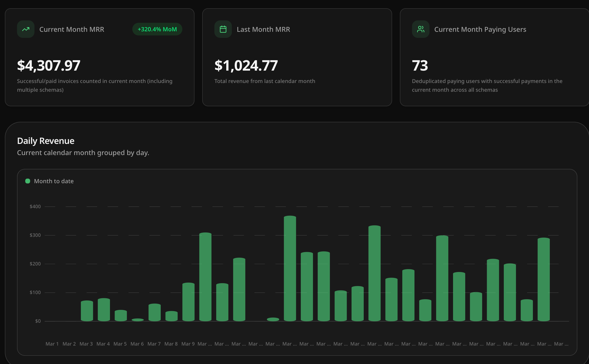
Task: Click the Mar 7 axis label
Action: [154, 344]
